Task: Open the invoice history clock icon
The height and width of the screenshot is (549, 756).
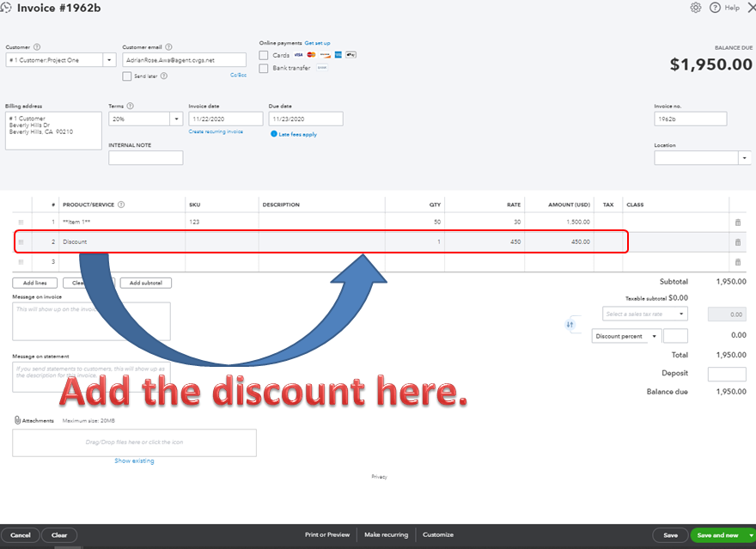Action: tap(6, 8)
